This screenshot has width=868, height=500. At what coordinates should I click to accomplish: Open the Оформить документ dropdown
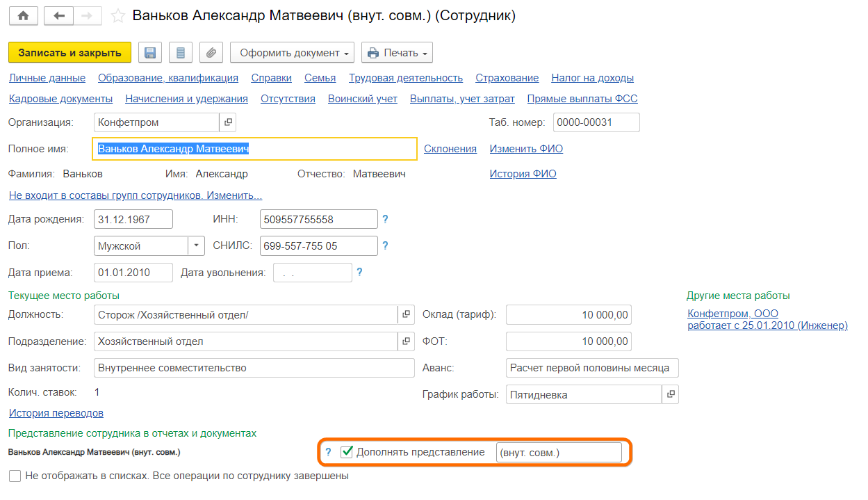(292, 53)
